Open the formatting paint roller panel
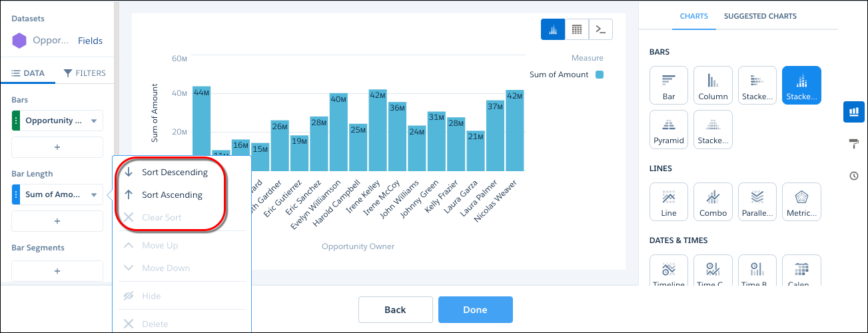Viewport: 868px width, 333px height. pos(854,143)
